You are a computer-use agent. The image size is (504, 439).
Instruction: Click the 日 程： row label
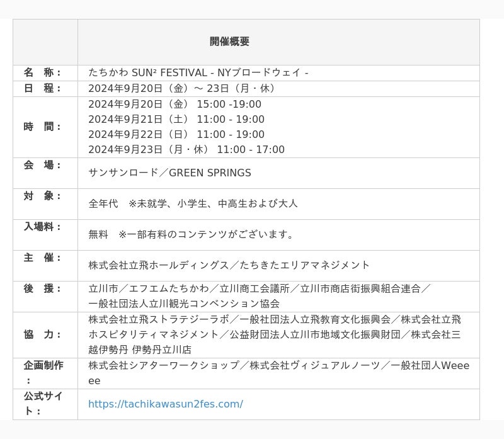pos(42,88)
